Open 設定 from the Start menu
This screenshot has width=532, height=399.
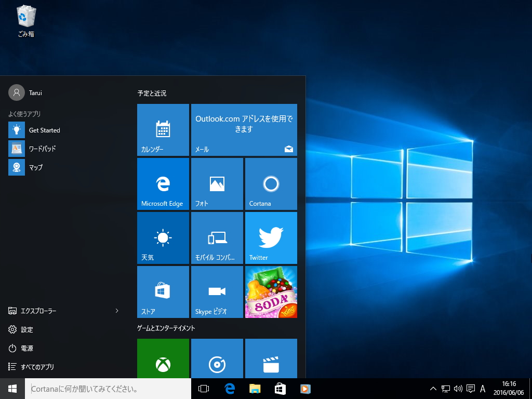click(26, 329)
